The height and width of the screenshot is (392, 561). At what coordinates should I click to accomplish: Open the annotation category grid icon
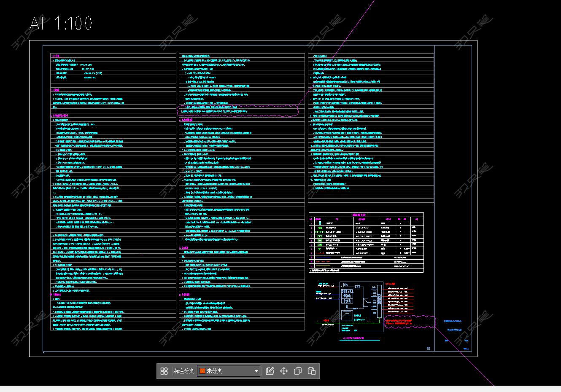[x=164, y=371]
